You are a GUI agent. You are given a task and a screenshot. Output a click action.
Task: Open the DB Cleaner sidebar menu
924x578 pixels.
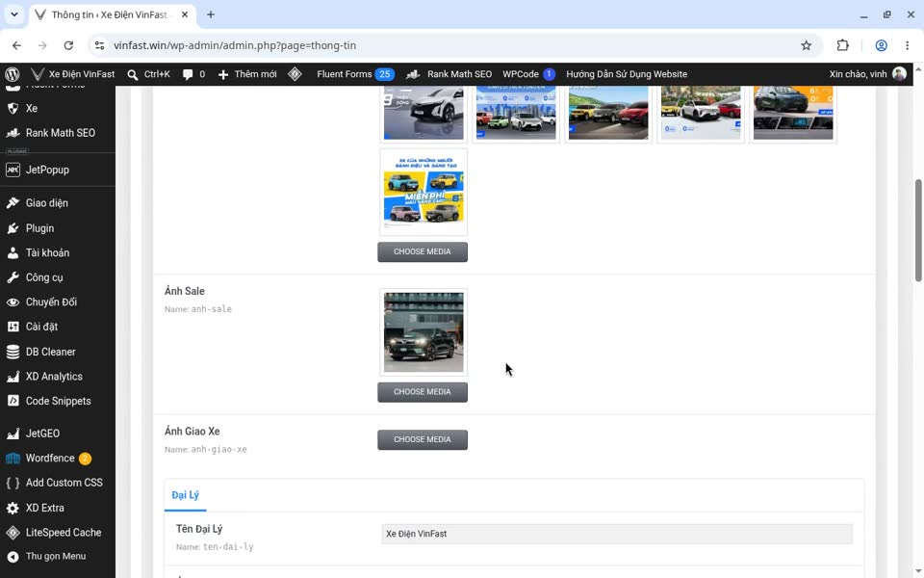(x=58, y=353)
